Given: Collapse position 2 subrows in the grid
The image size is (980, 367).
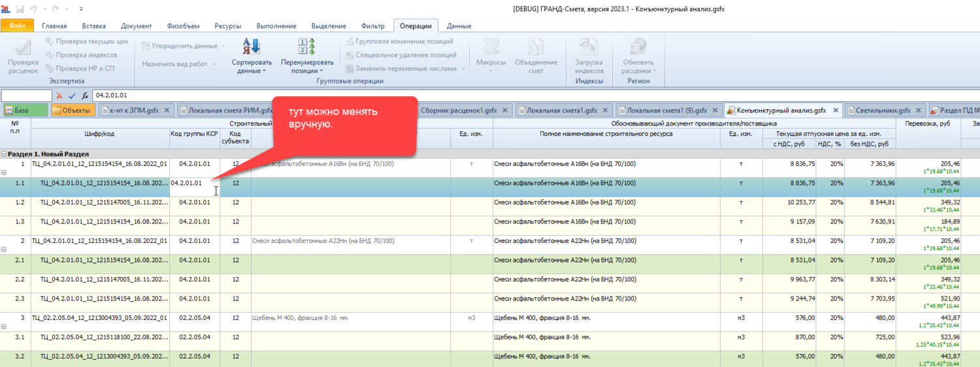Looking at the screenshot, I should (4, 249).
